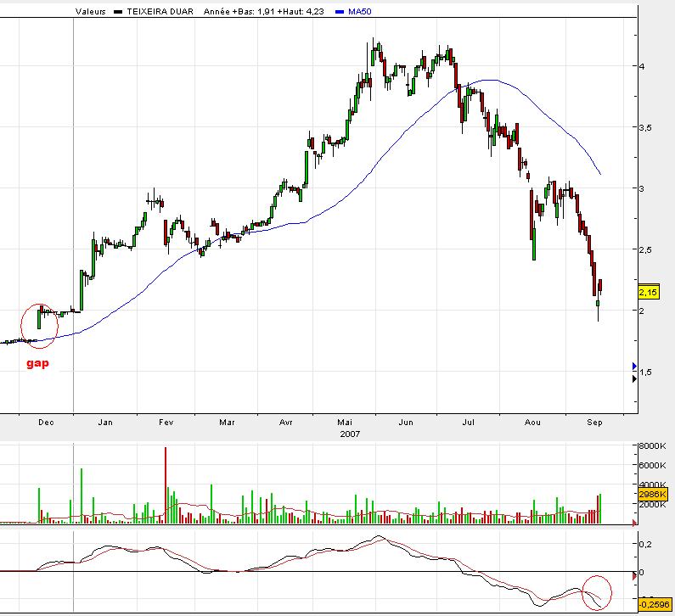Click the Valeurs label in the header

[90, 12]
